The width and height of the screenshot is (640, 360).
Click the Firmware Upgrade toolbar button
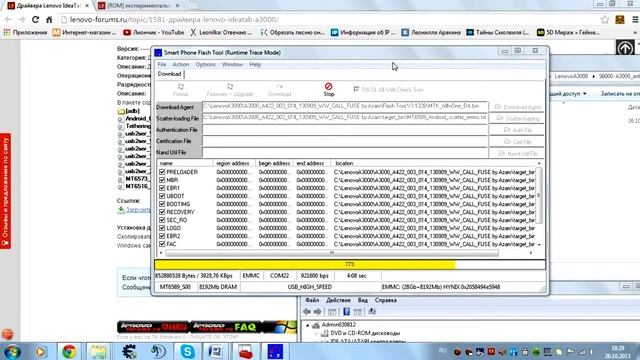(230, 90)
